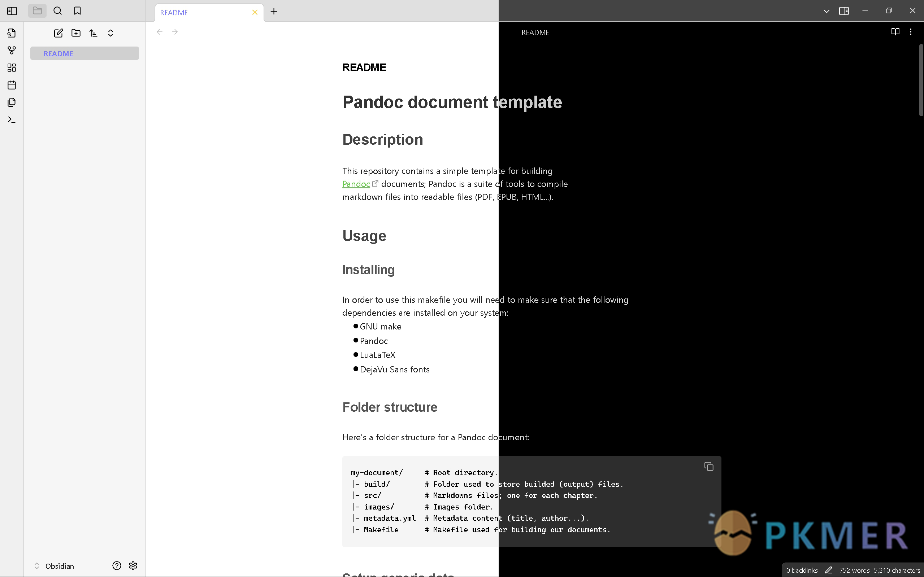Click the metadata.yml line in code block

470,518
